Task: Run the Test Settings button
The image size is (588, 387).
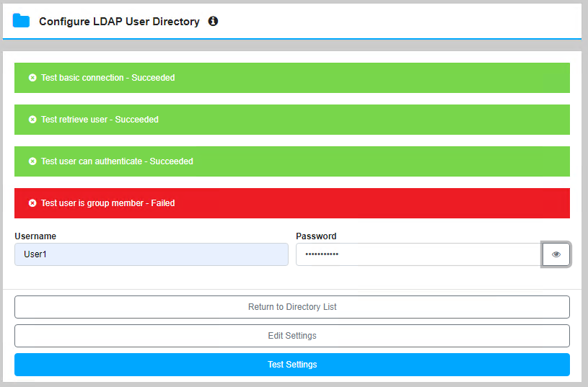Action: tap(292, 365)
